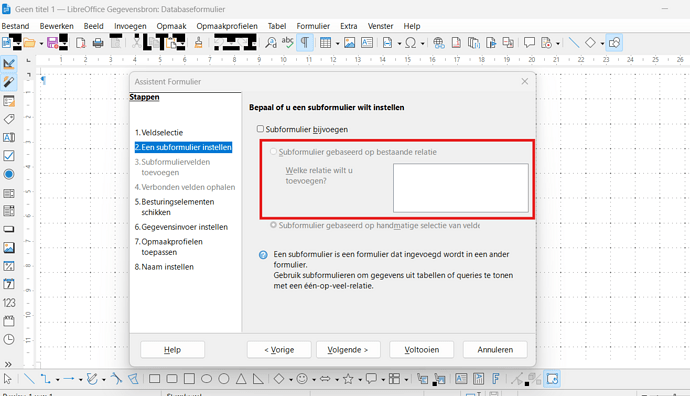Go to step '8. Naam instellen'
The image size is (690, 396).
(164, 267)
